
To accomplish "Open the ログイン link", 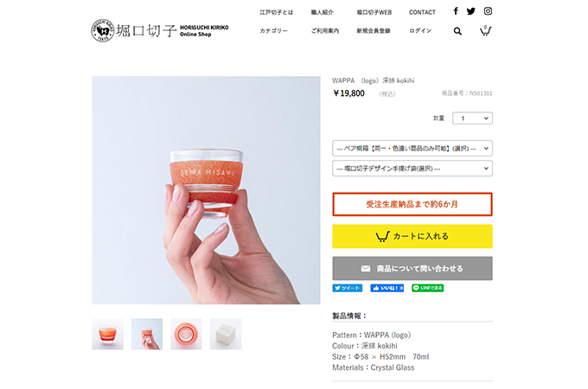I will coord(420,31).
